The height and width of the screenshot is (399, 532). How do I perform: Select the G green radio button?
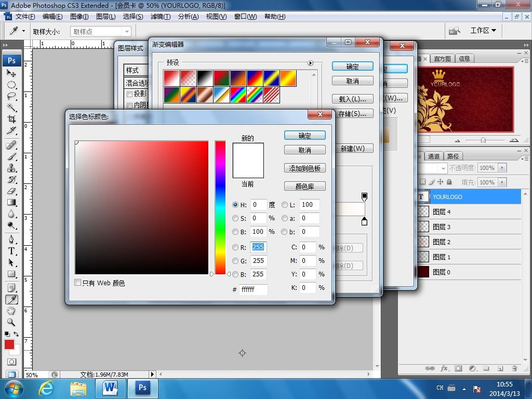(x=235, y=261)
